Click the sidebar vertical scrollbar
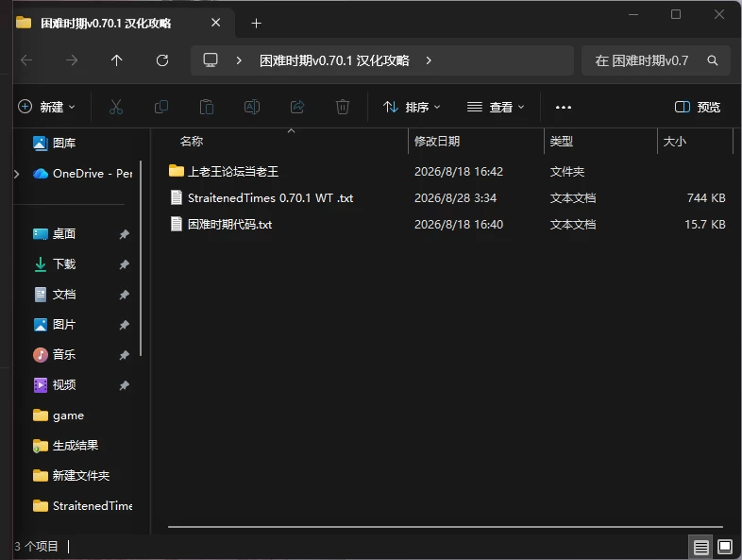The image size is (742, 560). coord(141,259)
